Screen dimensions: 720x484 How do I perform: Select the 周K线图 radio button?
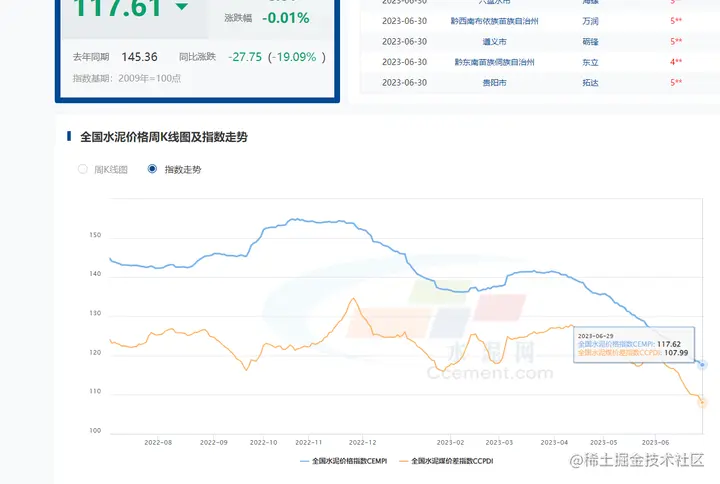point(83,169)
